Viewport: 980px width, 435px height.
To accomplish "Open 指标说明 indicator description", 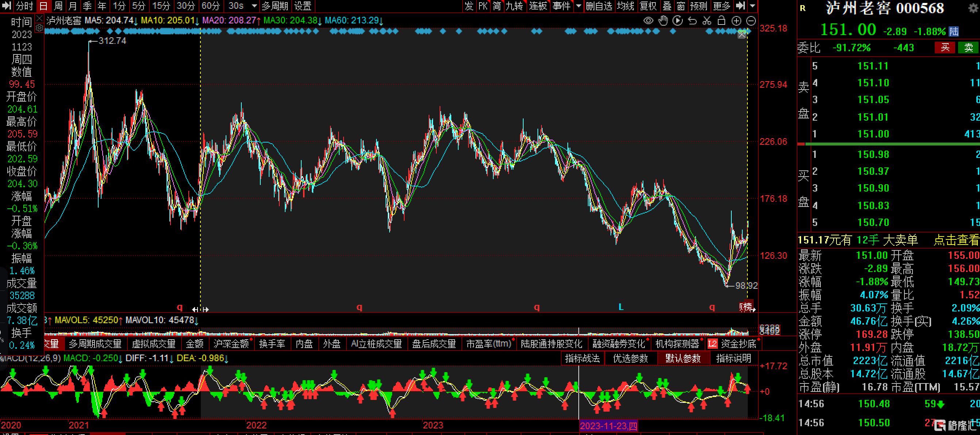I will tap(734, 359).
